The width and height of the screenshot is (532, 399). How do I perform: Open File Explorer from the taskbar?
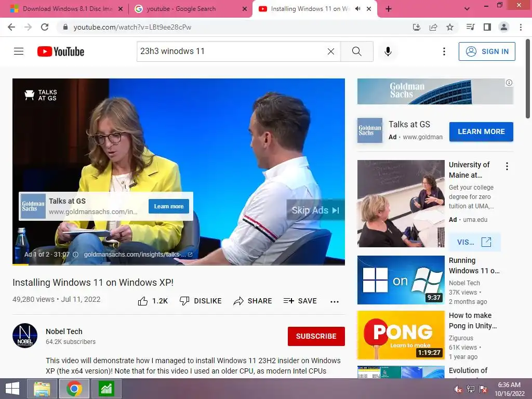42,389
